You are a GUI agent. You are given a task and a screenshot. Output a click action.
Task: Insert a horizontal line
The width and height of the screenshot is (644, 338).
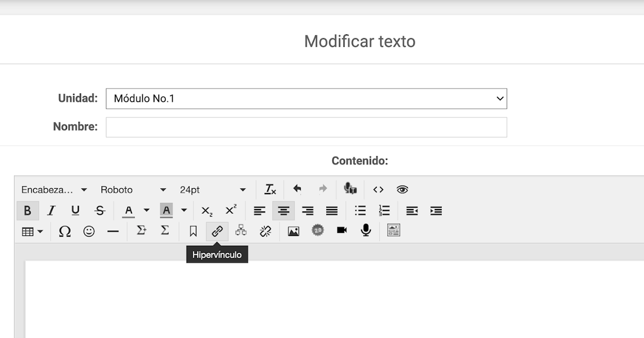tap(113, 231)
